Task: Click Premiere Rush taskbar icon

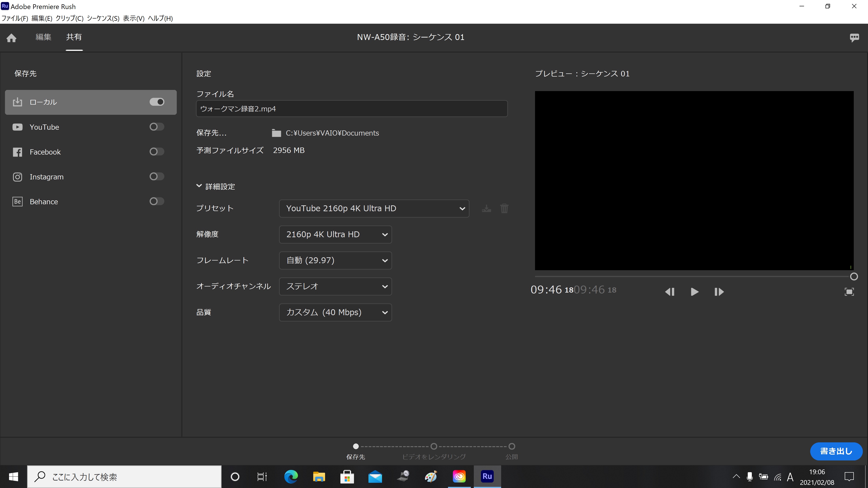Action: 487,476
